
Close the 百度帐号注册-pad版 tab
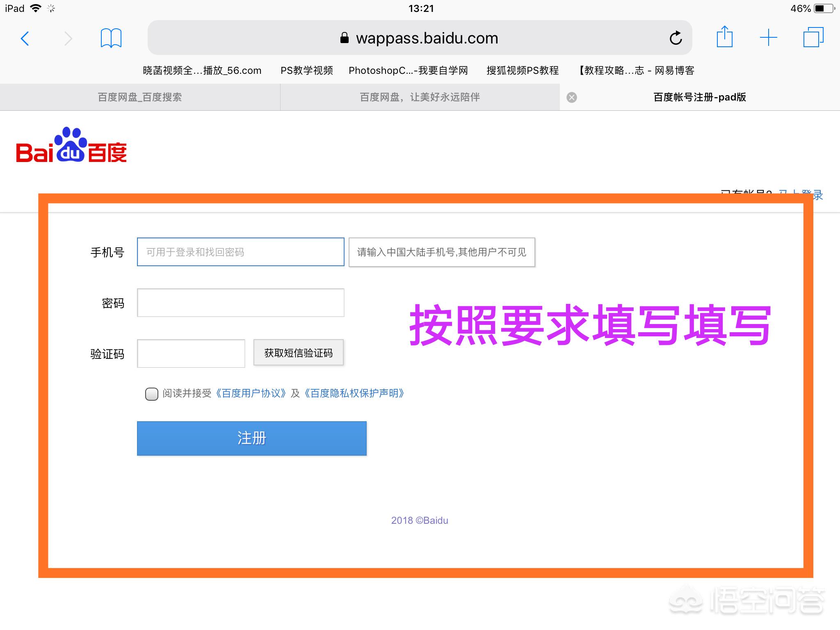click(x=572, y=97)
